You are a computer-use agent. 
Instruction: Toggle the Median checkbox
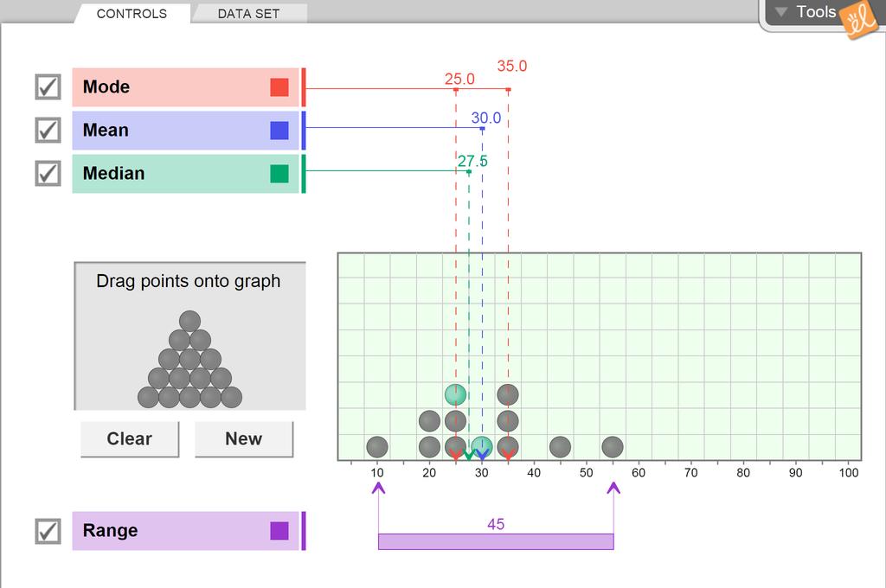tap(48, 174)
